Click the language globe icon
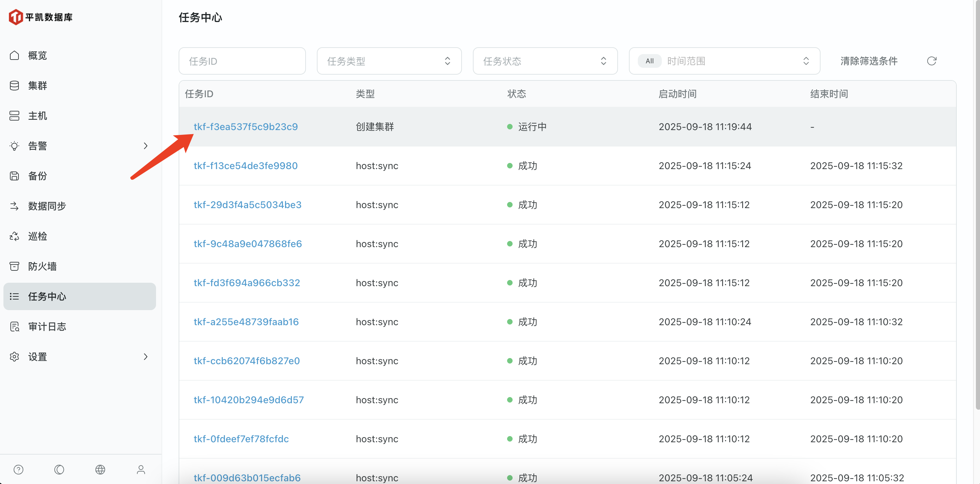The height and width of the screenshot is (484, 980). coord(100,470)
